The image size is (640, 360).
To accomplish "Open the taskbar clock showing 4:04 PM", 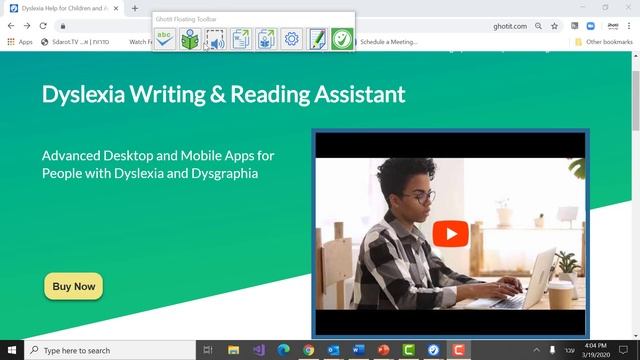I will [596, 350].
